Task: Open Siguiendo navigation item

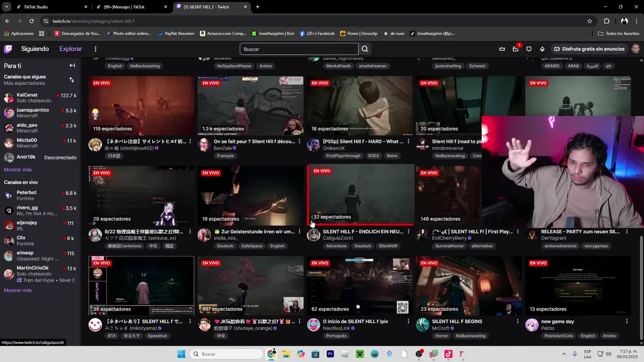Action: (35, 49)
